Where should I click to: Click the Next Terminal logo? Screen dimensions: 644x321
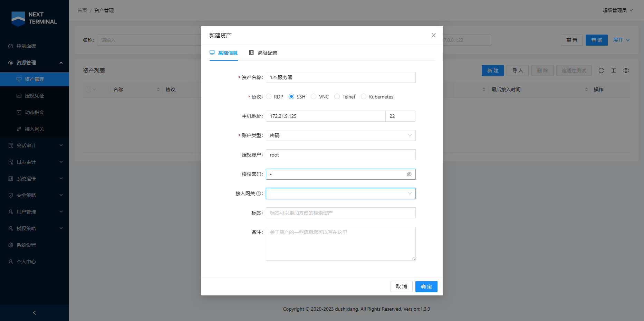click(34, 18)
